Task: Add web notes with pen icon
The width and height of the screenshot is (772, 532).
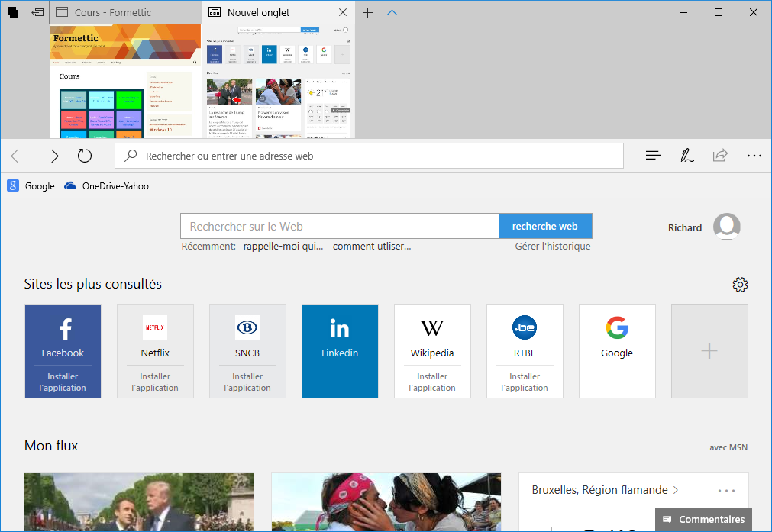Action: (686, 156)
